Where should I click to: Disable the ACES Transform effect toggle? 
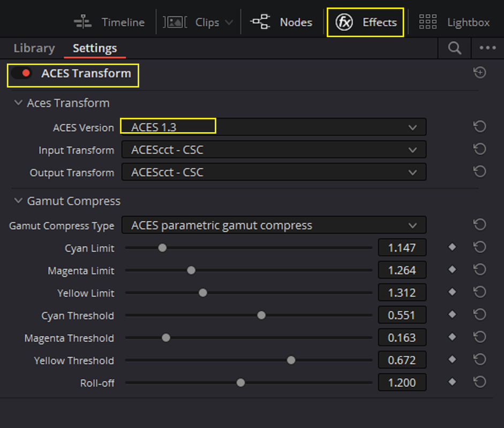(x=22, y=73)
